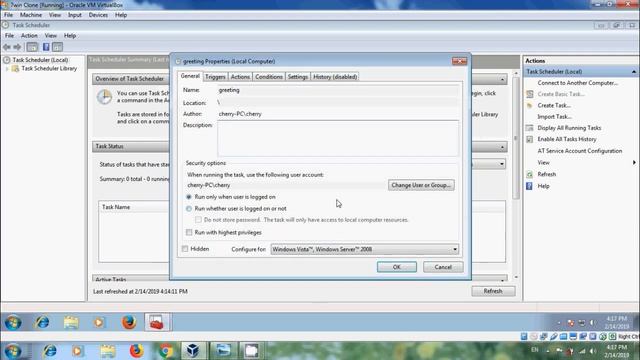Open VirtualBox icon on the host taskbar
The height and width of the screenshot is (360, 640).
click(193, 351)
